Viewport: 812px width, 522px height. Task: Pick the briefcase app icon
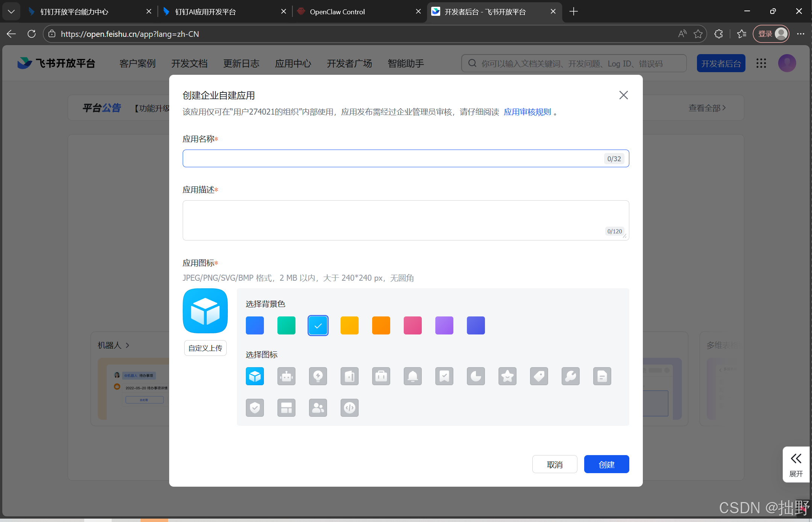[x=381, y=376]
